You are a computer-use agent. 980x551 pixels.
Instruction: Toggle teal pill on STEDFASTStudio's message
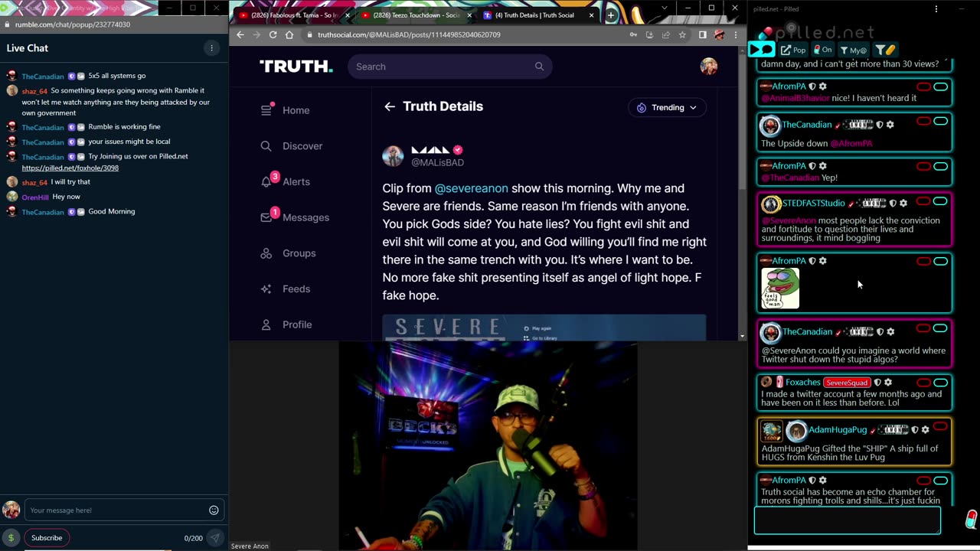point(940,201)
